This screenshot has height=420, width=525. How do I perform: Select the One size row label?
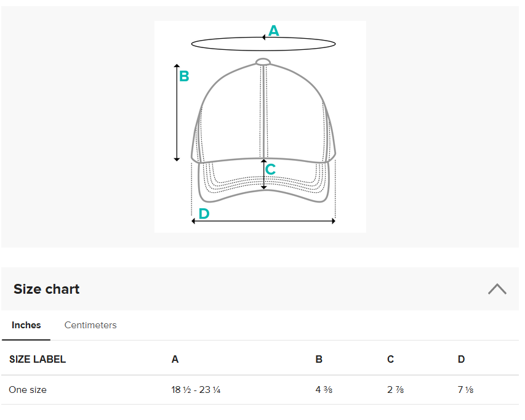click(28, 390)
